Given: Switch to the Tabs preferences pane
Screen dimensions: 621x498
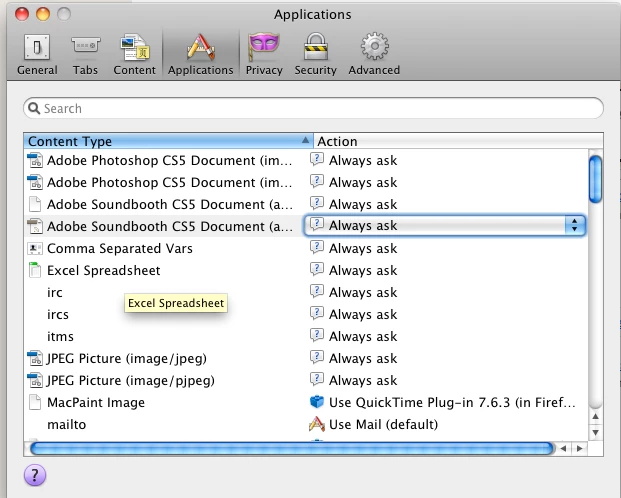Looking at the screenshot, I should coord(85,54).
